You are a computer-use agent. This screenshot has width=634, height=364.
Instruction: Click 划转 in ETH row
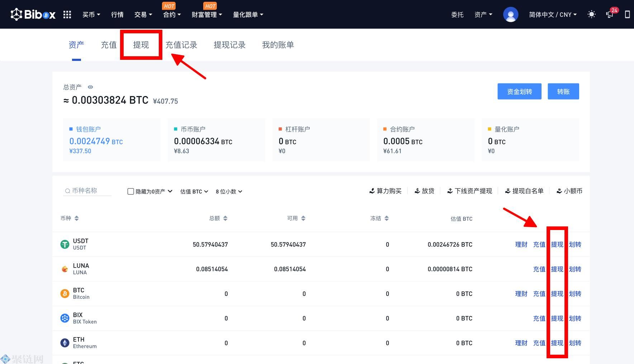coord(575,343)
